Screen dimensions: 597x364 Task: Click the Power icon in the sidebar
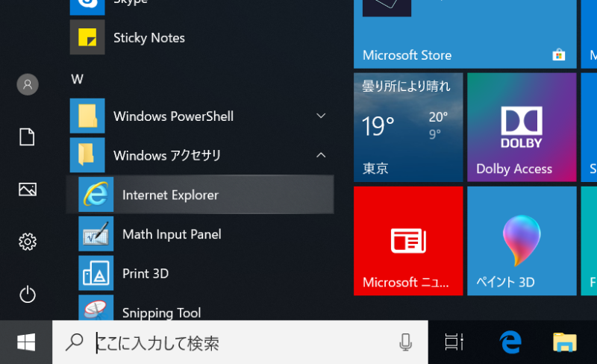click(28, 294)
